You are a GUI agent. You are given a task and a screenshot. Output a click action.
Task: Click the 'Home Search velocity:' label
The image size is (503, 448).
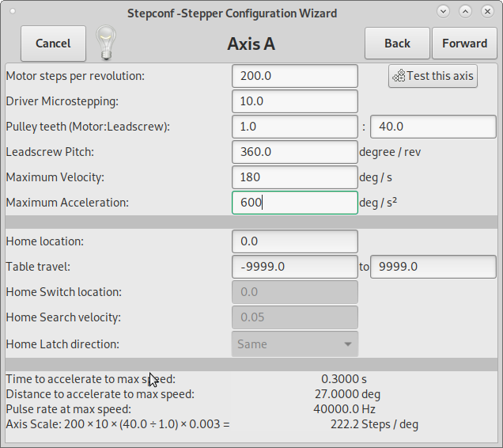pyautogui.click(x=63, y=317)
